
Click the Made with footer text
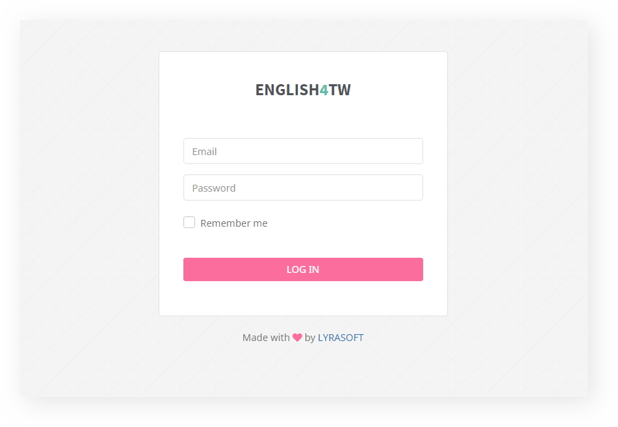pos(265,338)
